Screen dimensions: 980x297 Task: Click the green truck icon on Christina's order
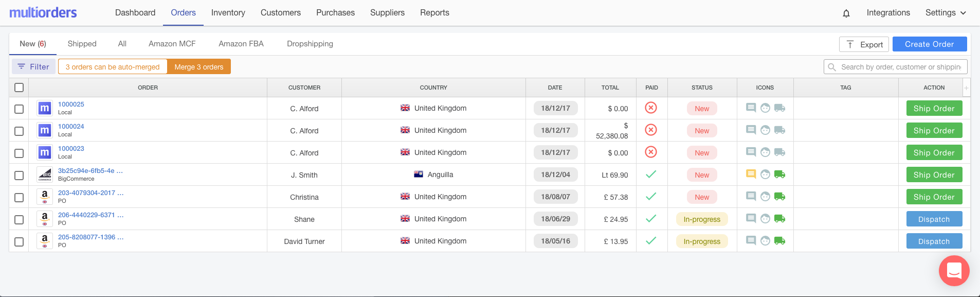[x=779, y=197]
